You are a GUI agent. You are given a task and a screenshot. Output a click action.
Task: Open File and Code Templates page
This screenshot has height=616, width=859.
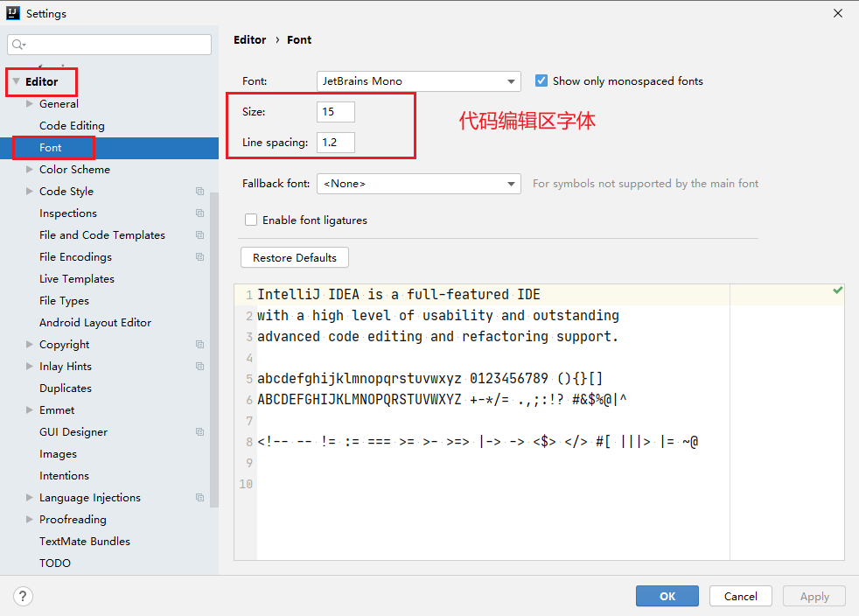pyautogui.click(x=101, y=235)
